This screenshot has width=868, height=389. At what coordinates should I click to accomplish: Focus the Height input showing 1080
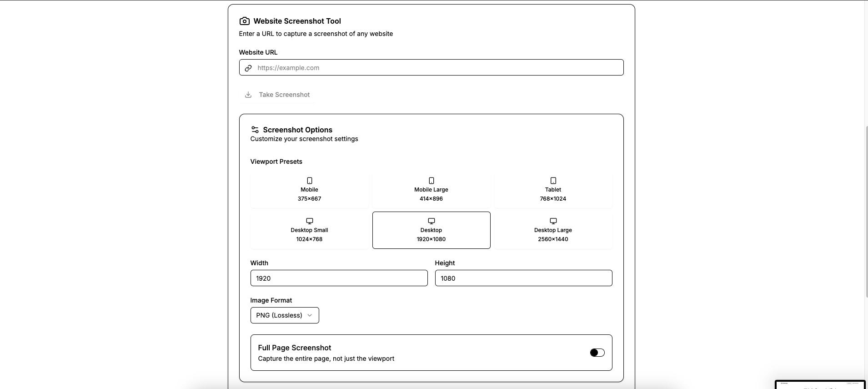(523, 278)
